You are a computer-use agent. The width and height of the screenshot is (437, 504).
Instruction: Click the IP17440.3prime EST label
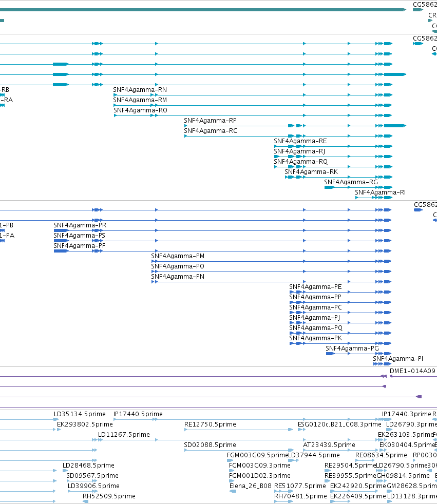coord(406,414)
